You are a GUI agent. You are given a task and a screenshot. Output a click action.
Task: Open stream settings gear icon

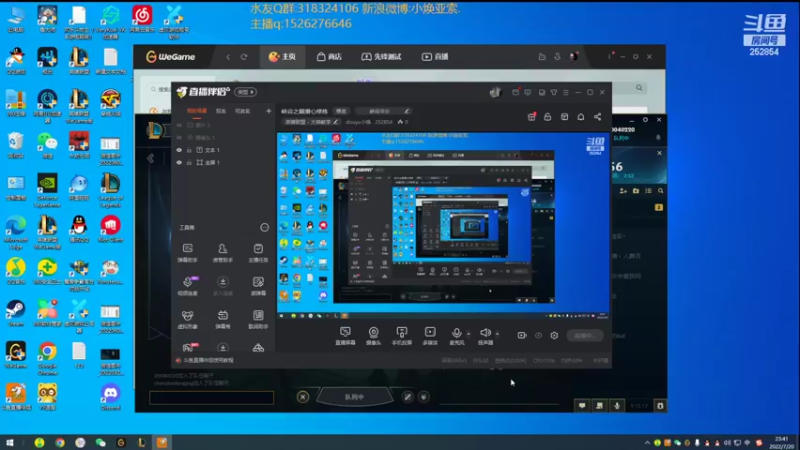[x=554, y=336]
